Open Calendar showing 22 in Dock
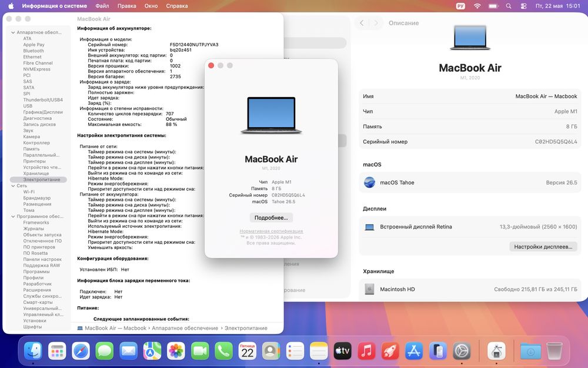 click(248, 351)
